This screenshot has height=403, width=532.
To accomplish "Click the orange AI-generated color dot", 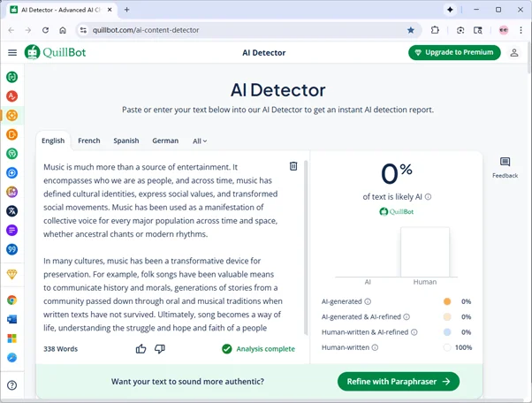I will 447,301.
